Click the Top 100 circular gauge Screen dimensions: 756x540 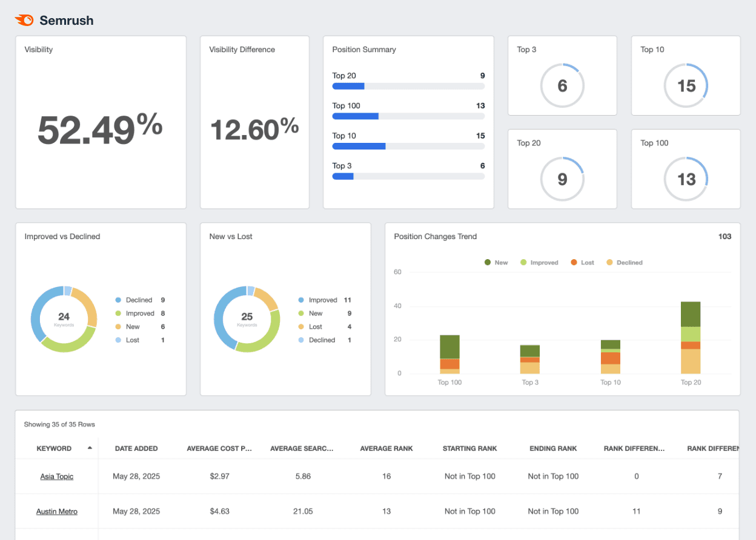point(686,179)
